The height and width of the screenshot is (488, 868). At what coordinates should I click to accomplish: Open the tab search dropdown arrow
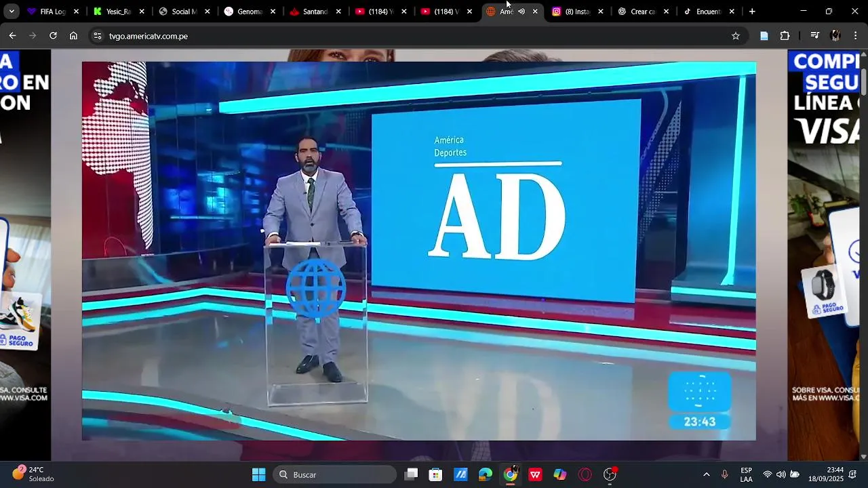(12, 12)
